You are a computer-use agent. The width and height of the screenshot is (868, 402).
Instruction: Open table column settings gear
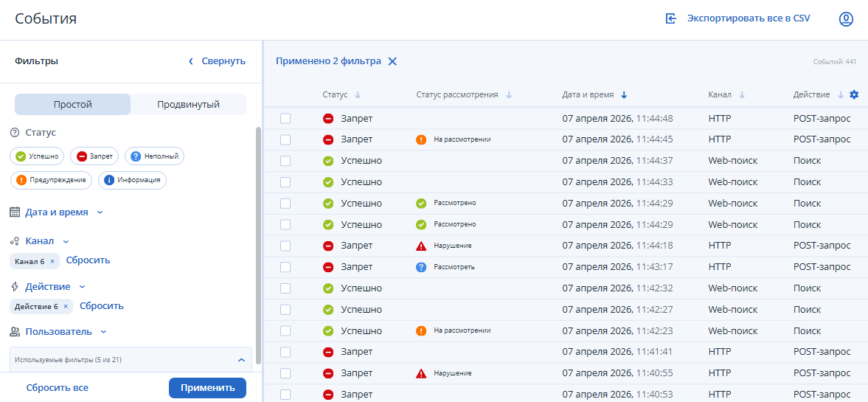point(854,94)
